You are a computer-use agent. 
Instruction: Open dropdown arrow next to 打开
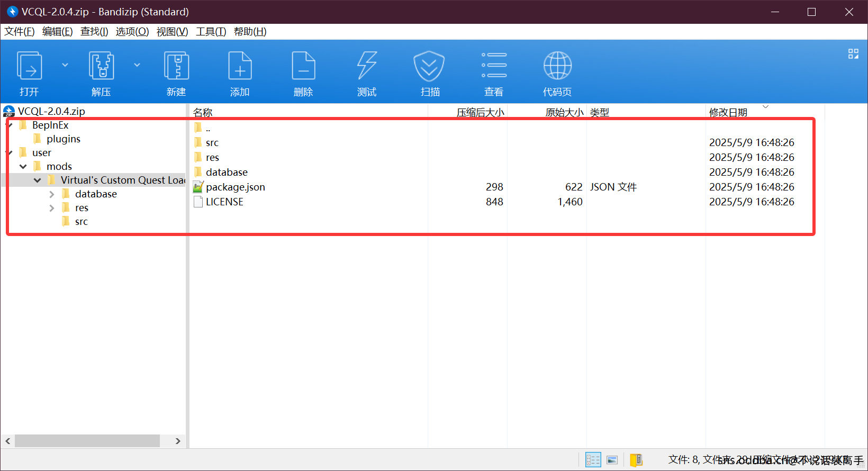click(65, 65)
